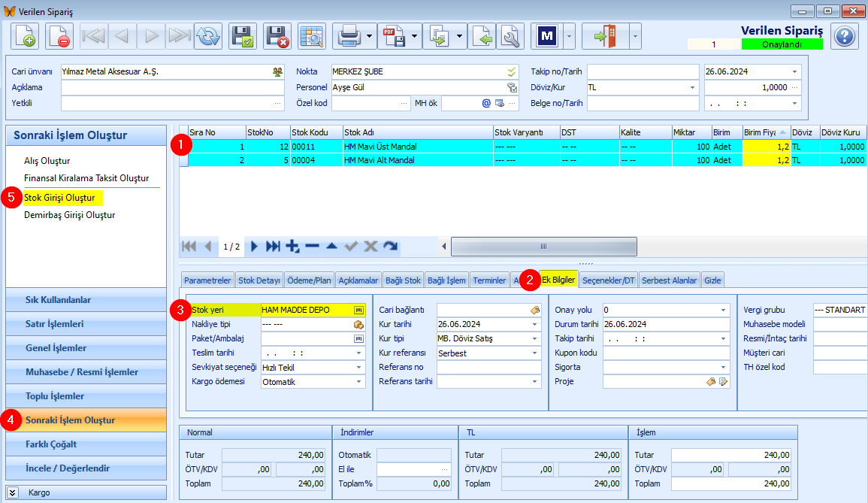The image size is (868, 503).
Task: Click the blue M toolbar button
Action: (x=547, y=37)
